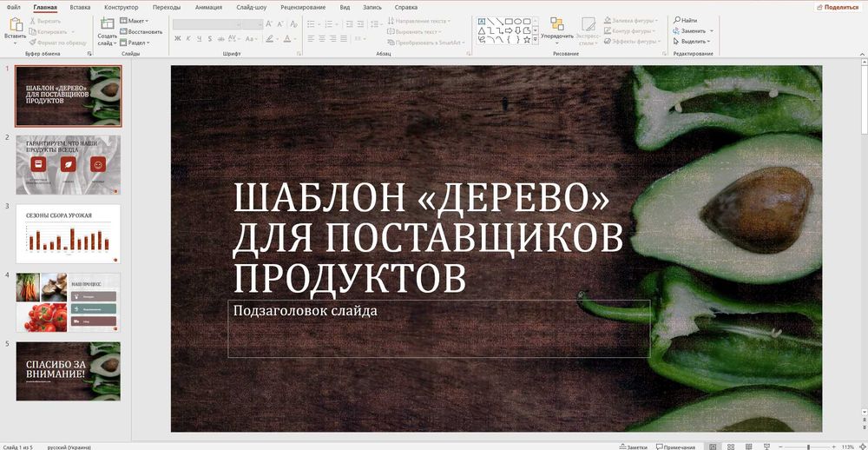Select slide 5 thumbnail Спасибо за внимание

68,371
